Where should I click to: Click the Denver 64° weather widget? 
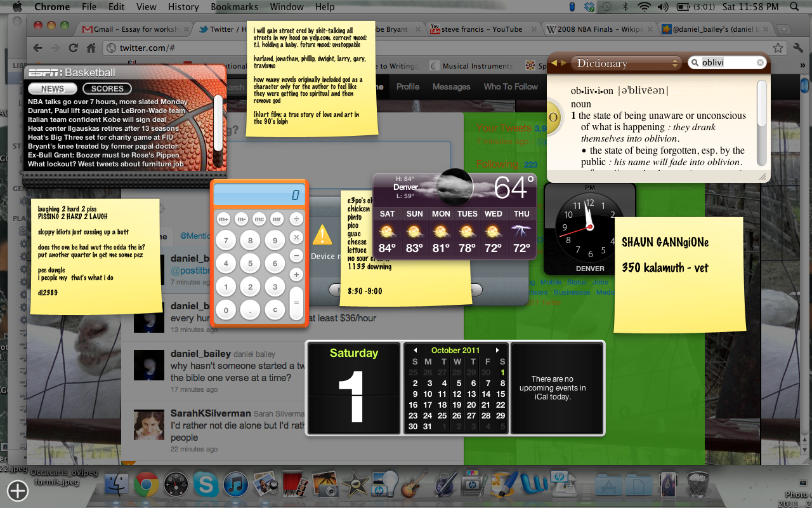coord(455,215)
